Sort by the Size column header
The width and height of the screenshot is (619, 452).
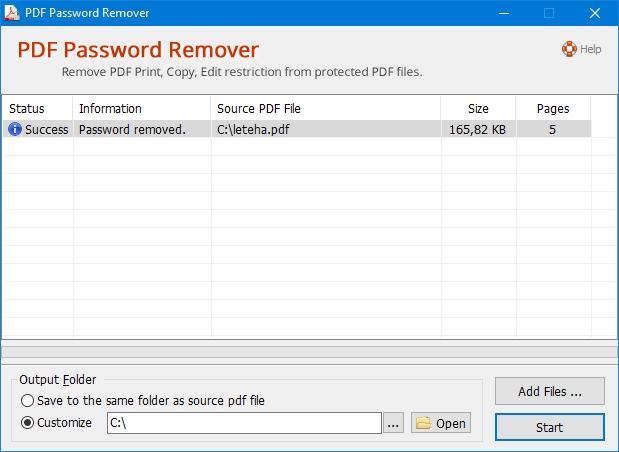(478, 108)
